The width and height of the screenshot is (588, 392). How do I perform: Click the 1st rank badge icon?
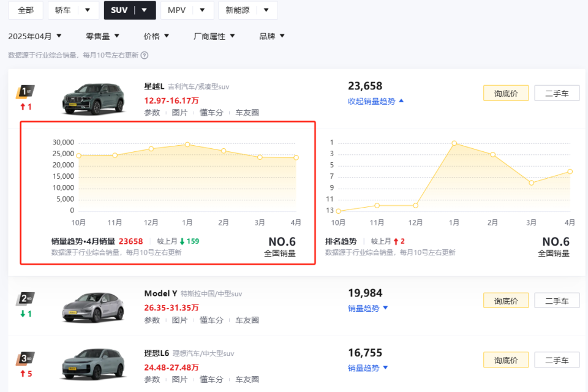pyautogui.click(x=25, y=91)
